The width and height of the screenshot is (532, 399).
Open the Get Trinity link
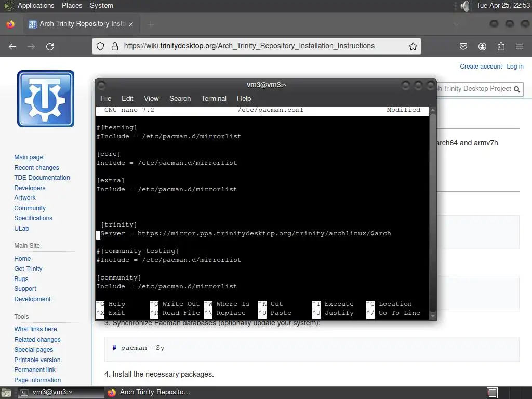[x=28, y=269]
